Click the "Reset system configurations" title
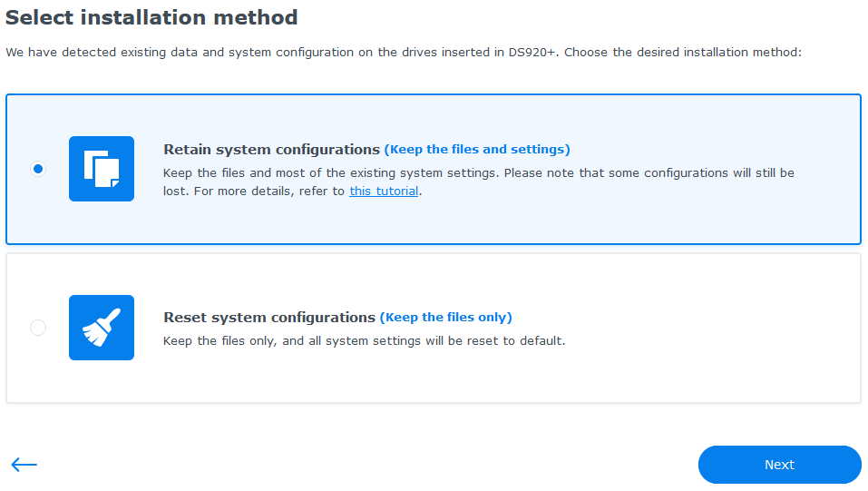 (268, 318)
